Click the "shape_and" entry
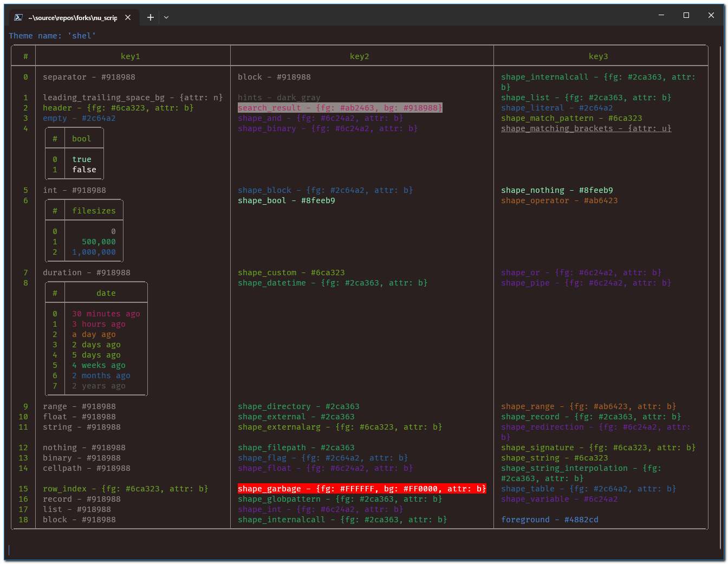 point(321,118)
